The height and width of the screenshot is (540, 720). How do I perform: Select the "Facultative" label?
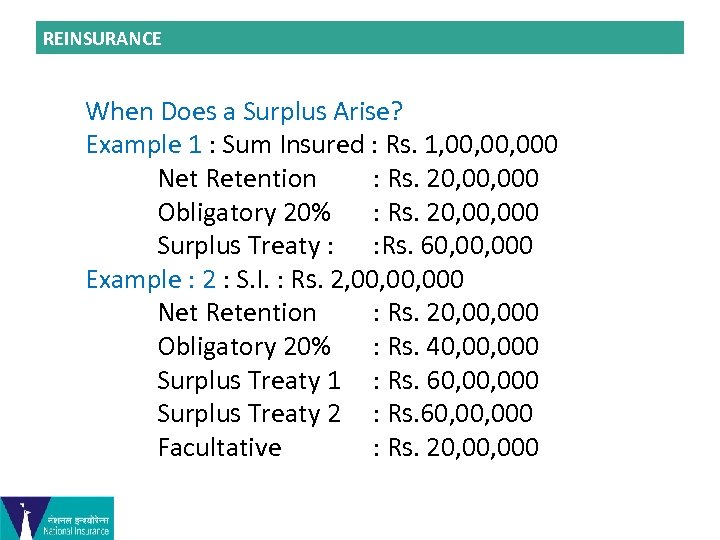[219, 447]
